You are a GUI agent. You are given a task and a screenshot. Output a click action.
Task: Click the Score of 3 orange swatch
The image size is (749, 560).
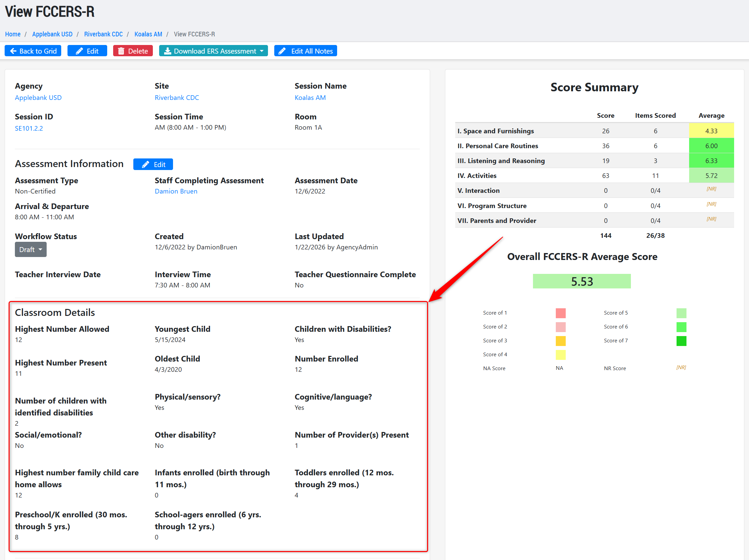click(560, 341)
